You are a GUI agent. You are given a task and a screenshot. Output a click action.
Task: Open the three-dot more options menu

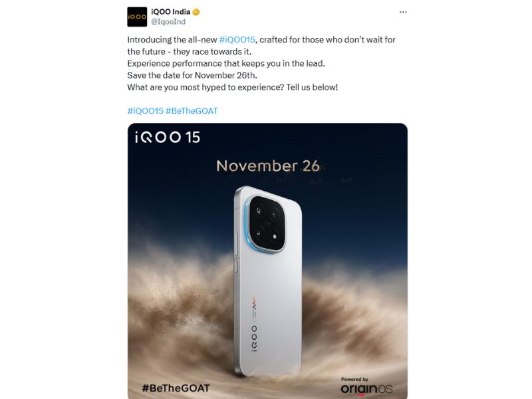click(x=403, y=12)
